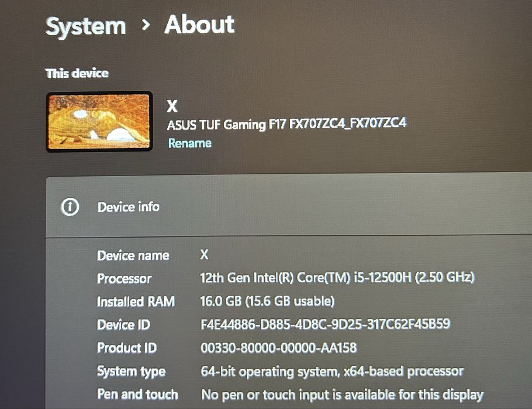Expand or collapse the Device info header
The image size is (532, 409).
pyautogui.click(x=289, y=206)
